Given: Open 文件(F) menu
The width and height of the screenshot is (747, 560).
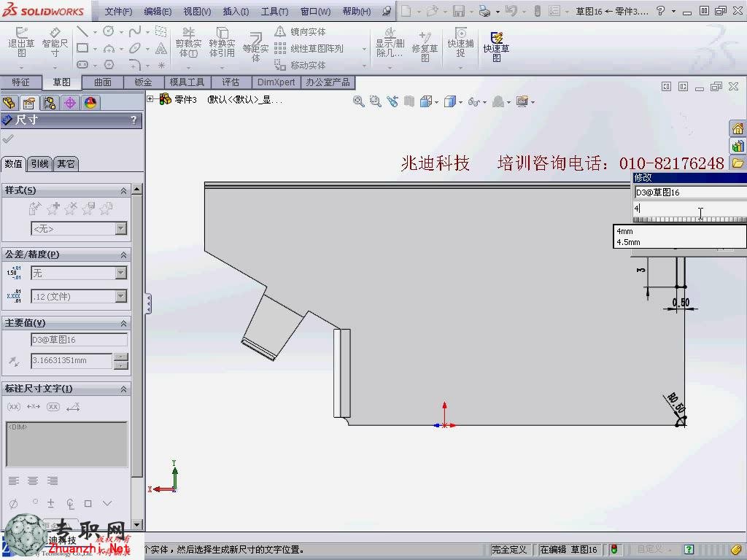Looking at the screenshot, I should coord(118,12).
